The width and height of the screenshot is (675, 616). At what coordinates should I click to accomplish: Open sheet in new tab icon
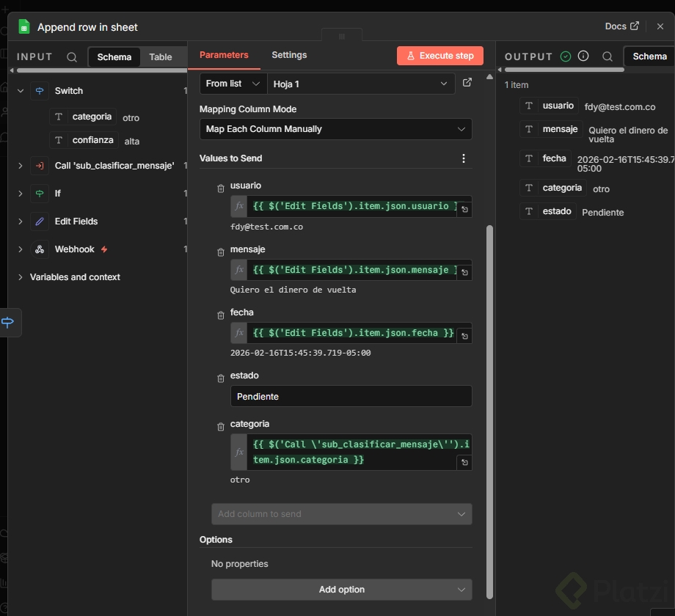467,84
